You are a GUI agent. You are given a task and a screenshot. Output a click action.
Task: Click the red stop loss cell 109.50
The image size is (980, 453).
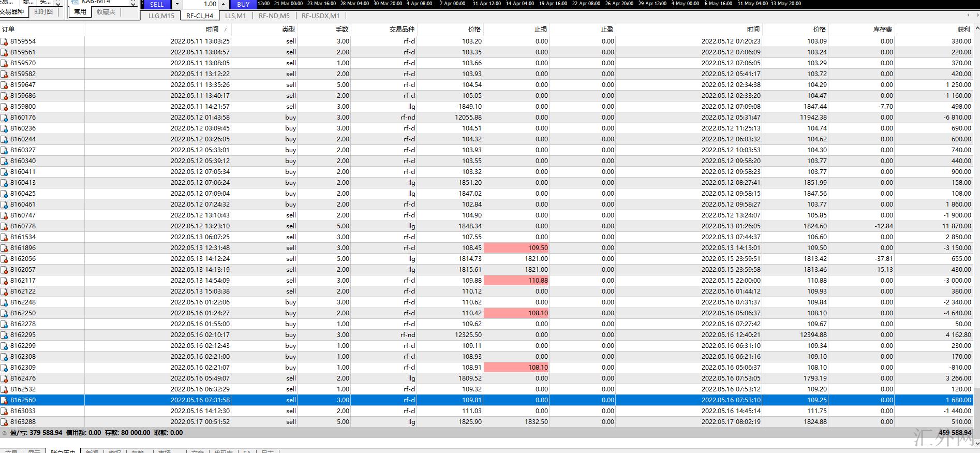(x=516, y=248)
